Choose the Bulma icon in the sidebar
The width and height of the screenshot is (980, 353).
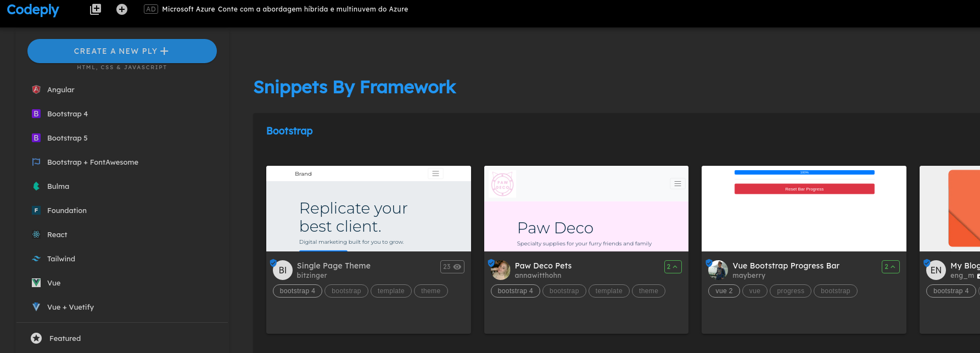[36, 186]
